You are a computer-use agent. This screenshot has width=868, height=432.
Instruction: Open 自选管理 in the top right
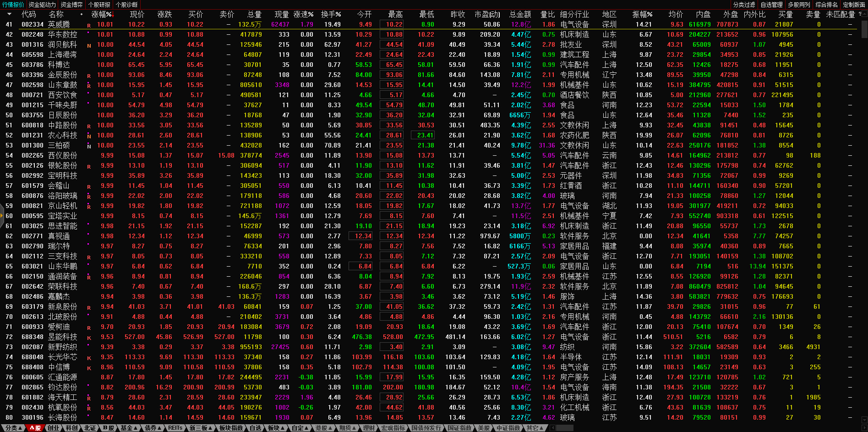click(x=771, y=5)
